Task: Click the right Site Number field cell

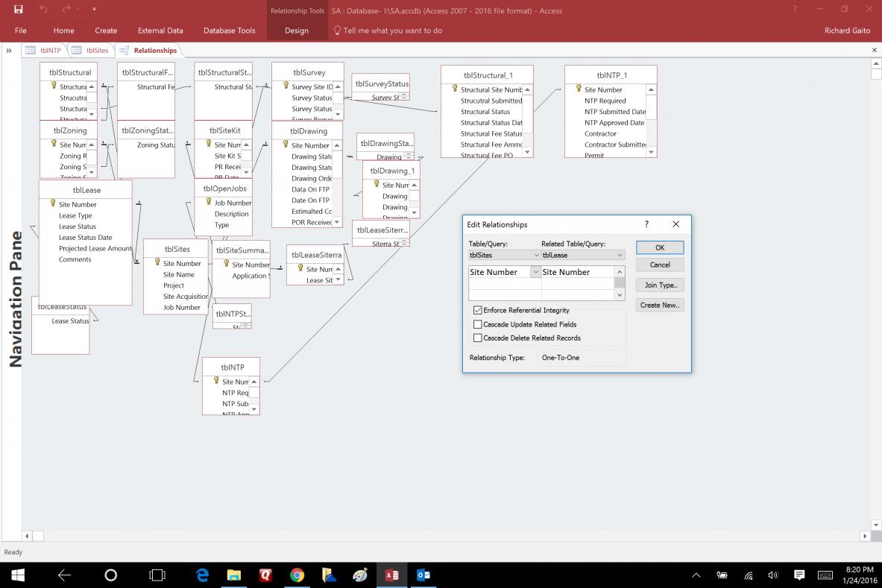Action: [x=577, y=272]
